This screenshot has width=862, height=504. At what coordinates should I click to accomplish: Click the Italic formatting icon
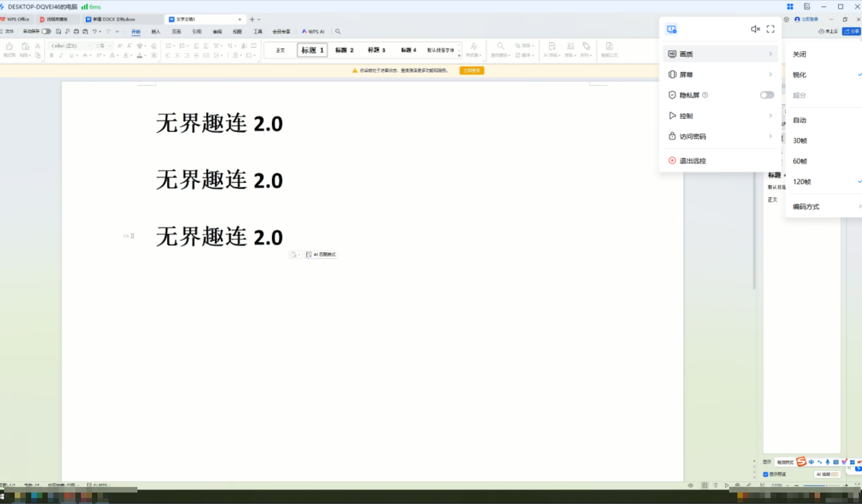[x=61, y=56]
